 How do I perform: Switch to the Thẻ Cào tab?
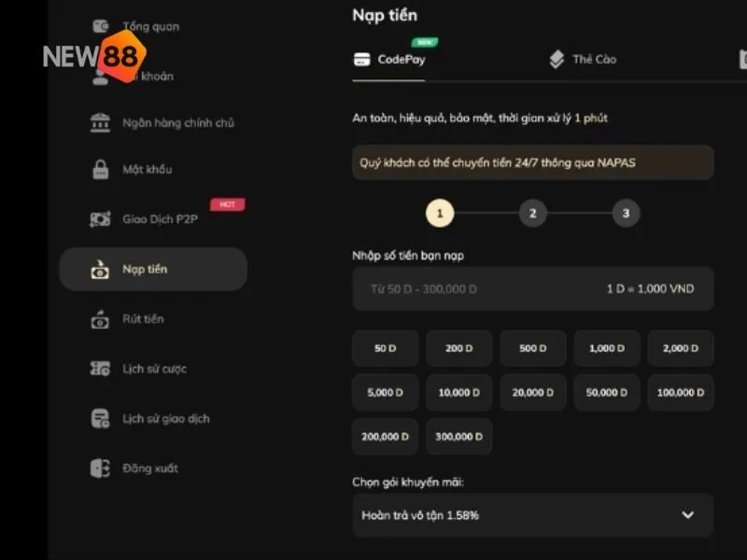[x=582, y=60]
